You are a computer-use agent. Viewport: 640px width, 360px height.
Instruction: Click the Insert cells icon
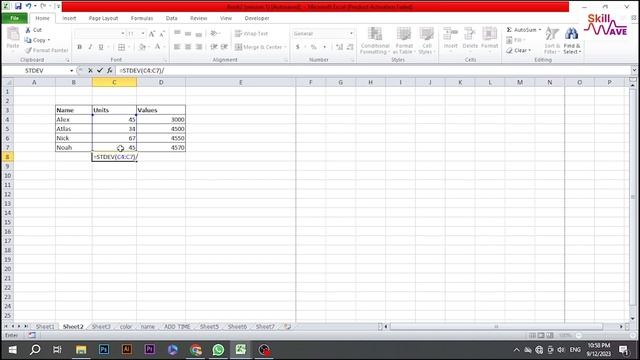click(x=450, y=34)
